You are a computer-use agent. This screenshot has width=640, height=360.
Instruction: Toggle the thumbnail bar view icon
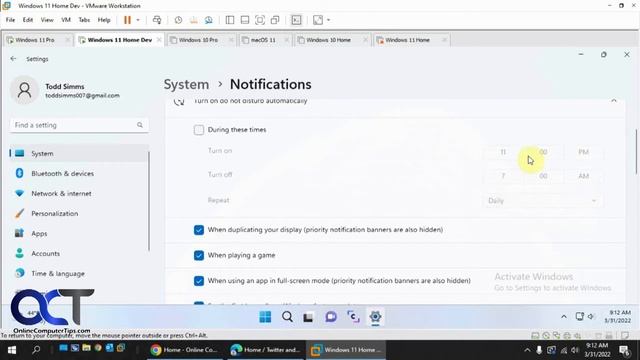click(x=245, y=20)
